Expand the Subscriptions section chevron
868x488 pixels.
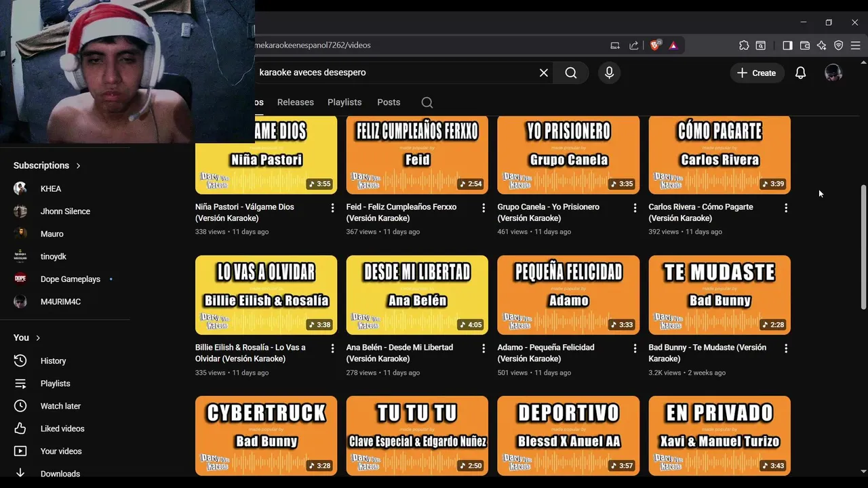pyautogui.click(x=78, y=165)
